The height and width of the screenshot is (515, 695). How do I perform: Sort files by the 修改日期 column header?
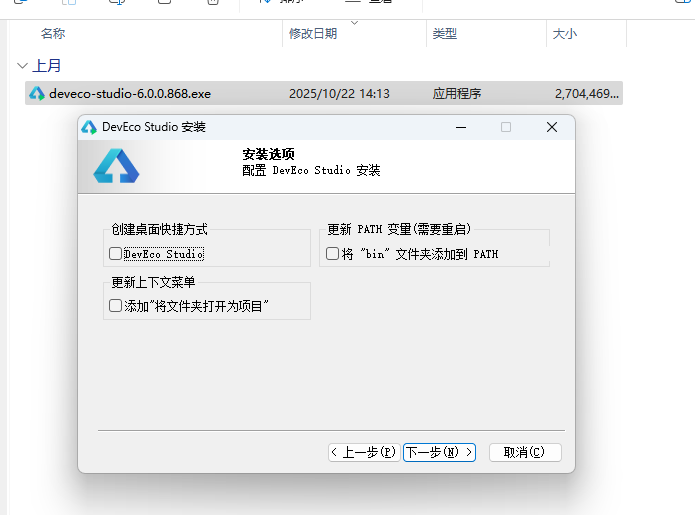coord(313,34)
